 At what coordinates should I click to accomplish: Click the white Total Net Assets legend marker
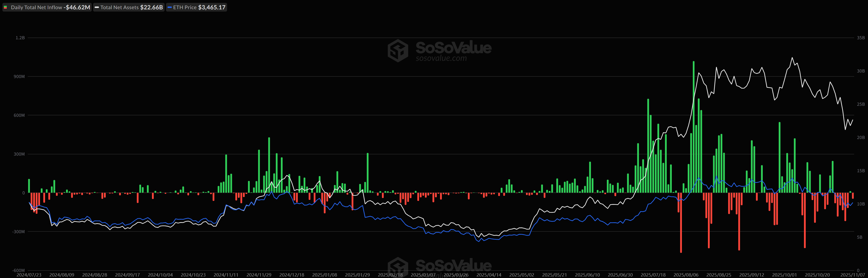click(x=97, y=7)
